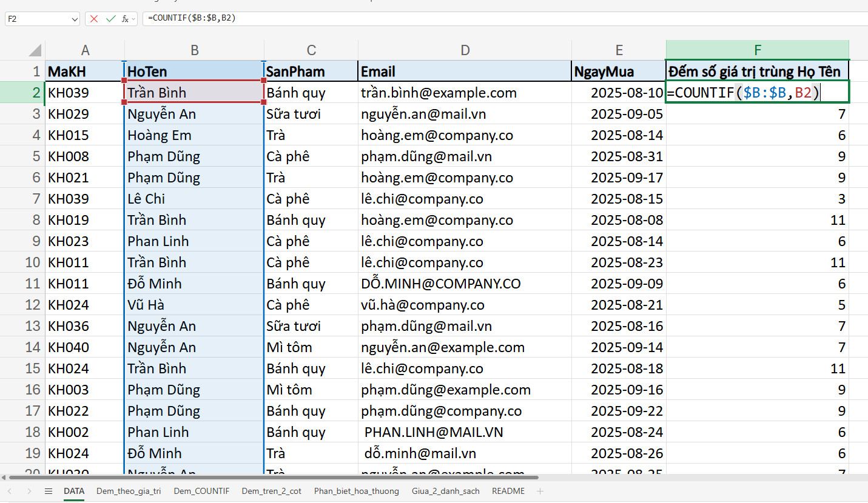This screenshot has height=503, width=868.
Task: Select the date 2025-09-22
Action: (619, 411)
